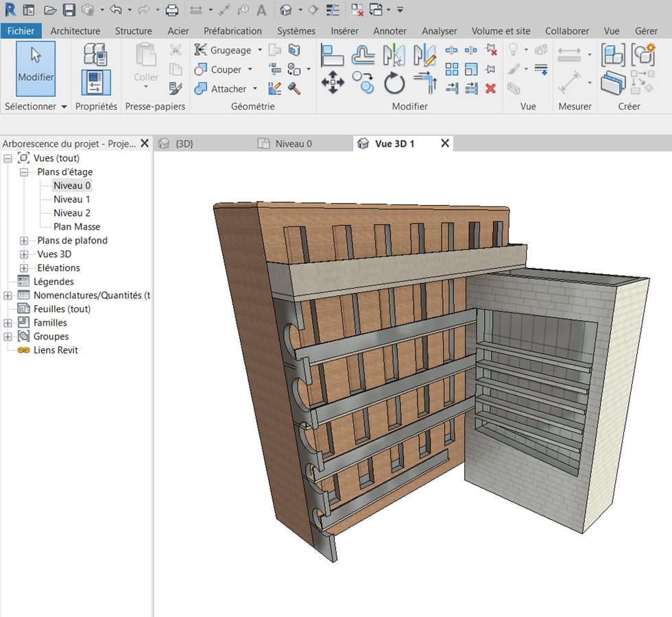
Task: Collapse the Plans d'étage node
Action: coord(25,172)
